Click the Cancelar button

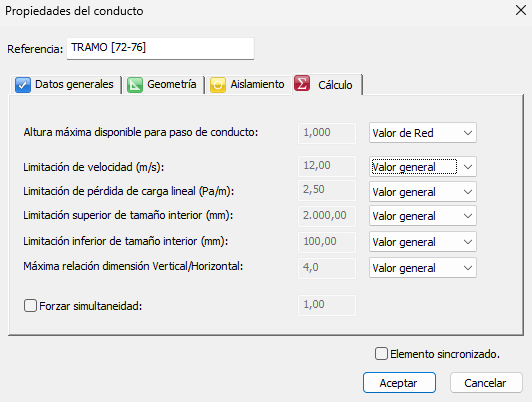(x=486, y=383)
